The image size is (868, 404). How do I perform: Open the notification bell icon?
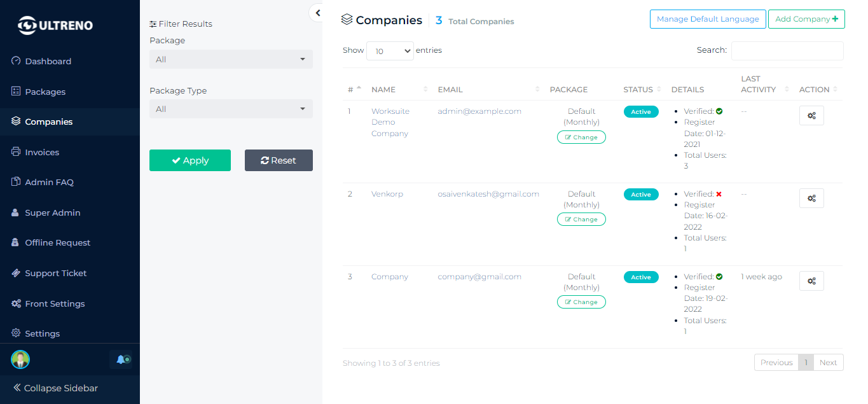coord(121,359)
